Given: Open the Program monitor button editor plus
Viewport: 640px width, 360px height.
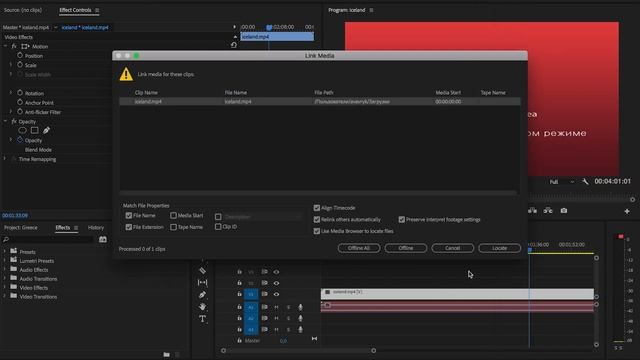Looking at the screenshot, I should (627, 211).
